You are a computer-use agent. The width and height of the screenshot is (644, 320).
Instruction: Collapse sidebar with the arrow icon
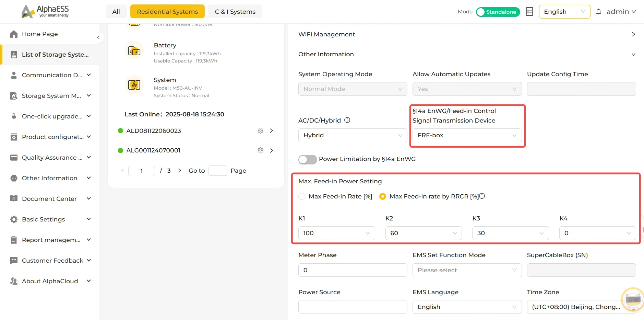pos(98,37)
